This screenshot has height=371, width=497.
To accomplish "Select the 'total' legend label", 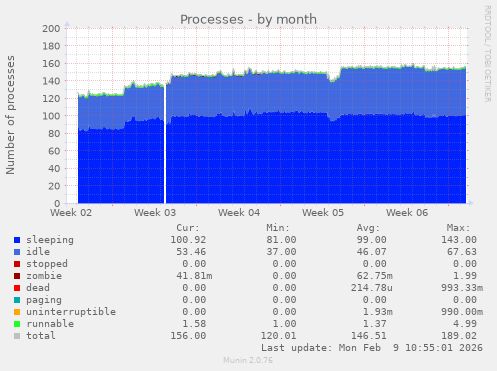I will coord(41,336).
